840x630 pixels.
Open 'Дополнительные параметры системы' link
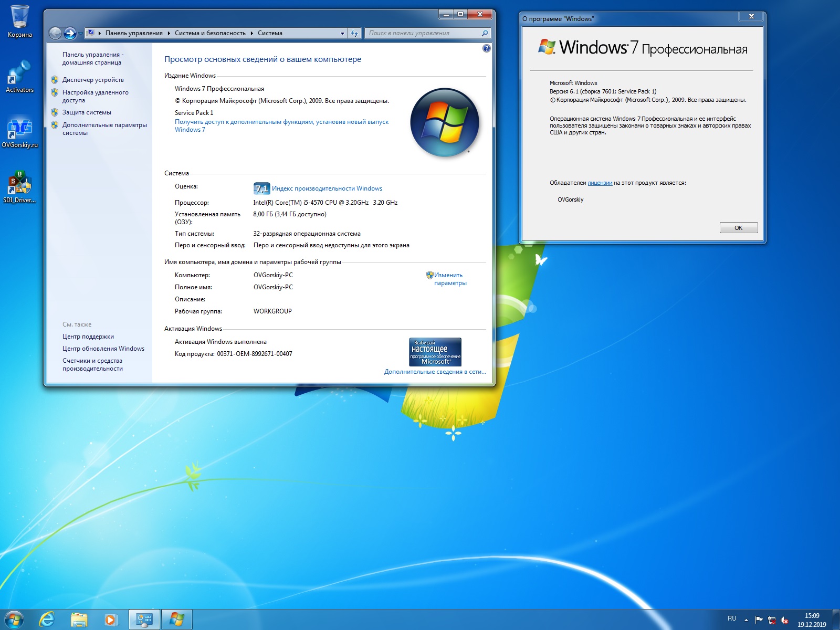click(x=104, y=129)
